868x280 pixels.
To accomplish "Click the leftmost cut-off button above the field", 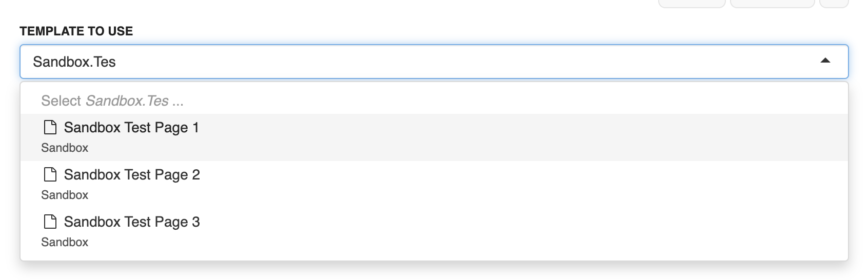I will coord(692,4).
